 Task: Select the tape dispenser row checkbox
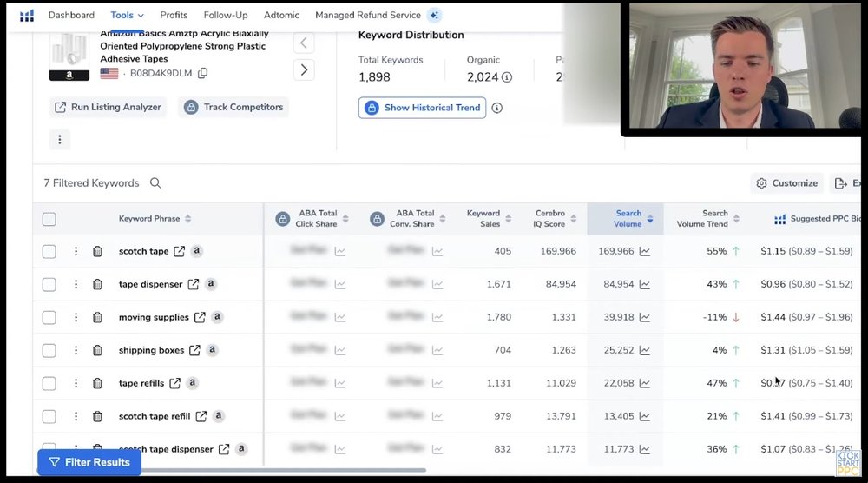49,285
